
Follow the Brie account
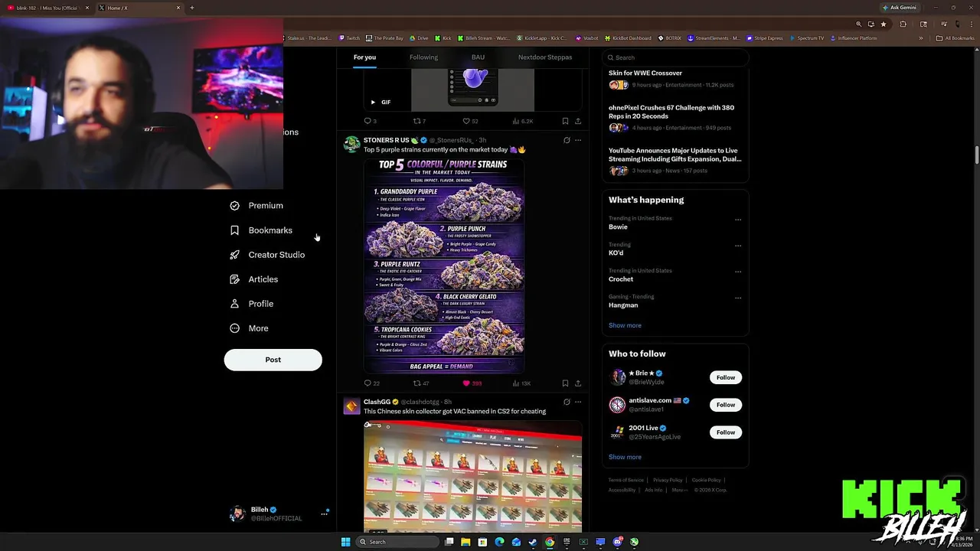pos(725,377)
